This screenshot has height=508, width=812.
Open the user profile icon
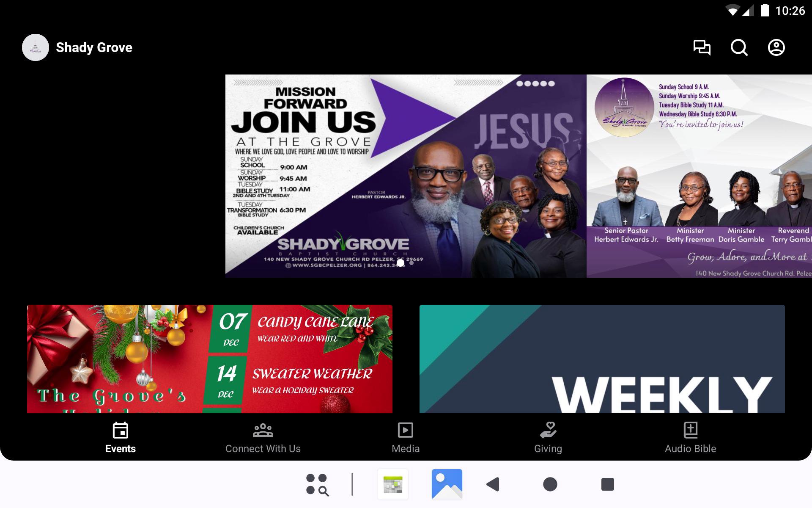pyautogui.click(x=776, y=47)
